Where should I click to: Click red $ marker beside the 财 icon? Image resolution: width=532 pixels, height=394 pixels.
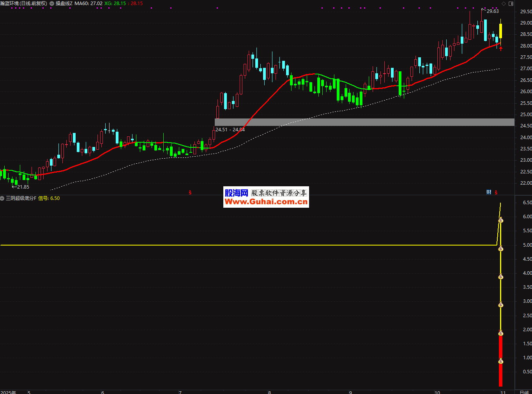[x=496, y=192]
